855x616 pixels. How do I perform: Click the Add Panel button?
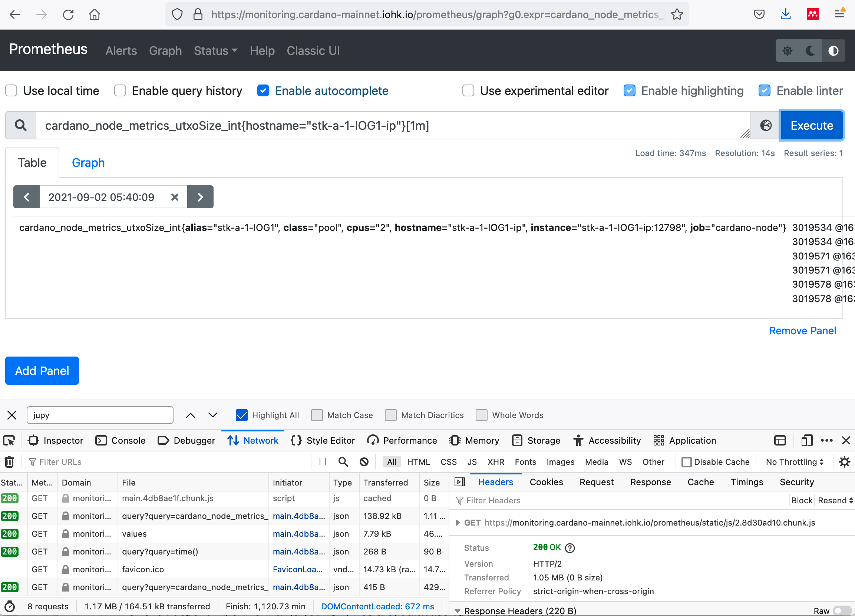tap(42, 370)
